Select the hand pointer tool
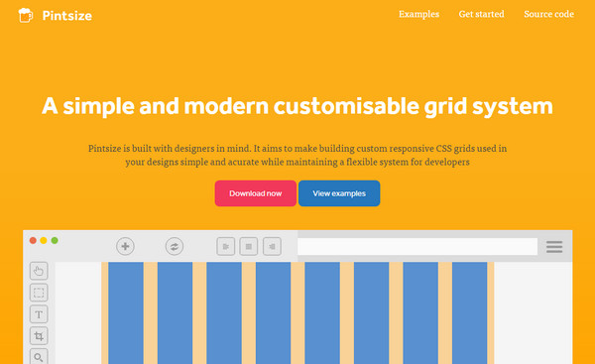The image size is (595, 364). [x=39, y=271]
